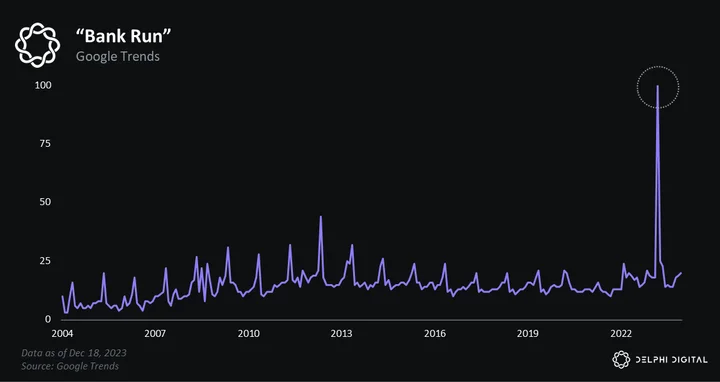Click the 2007 x-axis label
This screenshot has width=720, height=382.
pos(155,333)
